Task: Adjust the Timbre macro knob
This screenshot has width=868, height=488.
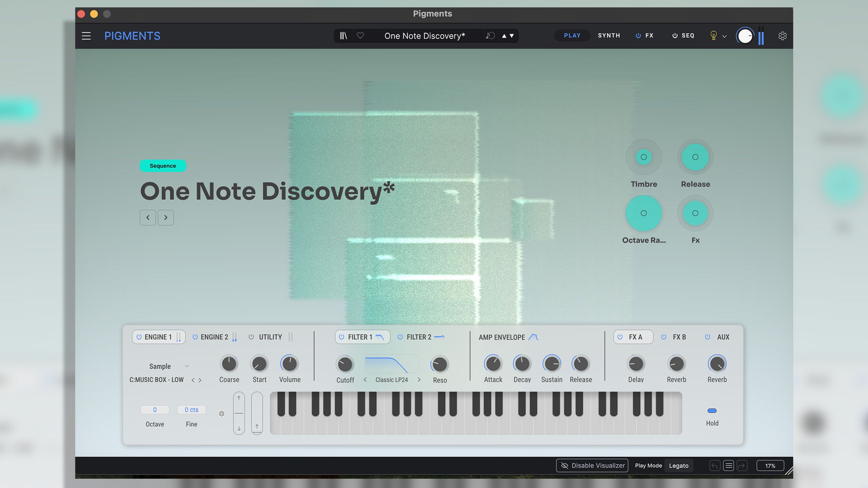Action: (x=643, y=156)
